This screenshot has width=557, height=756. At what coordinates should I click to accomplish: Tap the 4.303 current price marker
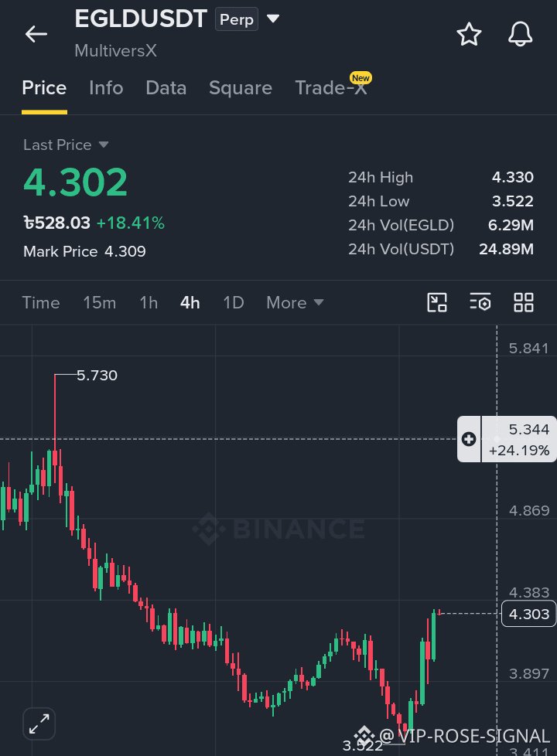[528, 614]
